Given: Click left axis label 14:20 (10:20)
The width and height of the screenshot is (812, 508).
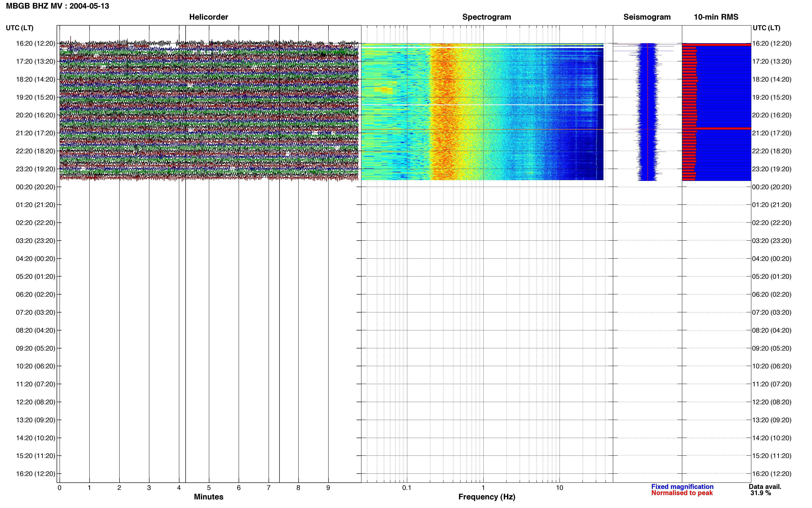Looking at the screenshot, I should pos(36,438).
